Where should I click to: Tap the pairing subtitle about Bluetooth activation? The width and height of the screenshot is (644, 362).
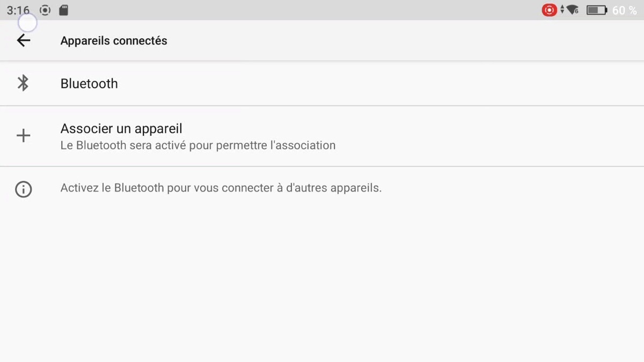(x=198, y=145)
